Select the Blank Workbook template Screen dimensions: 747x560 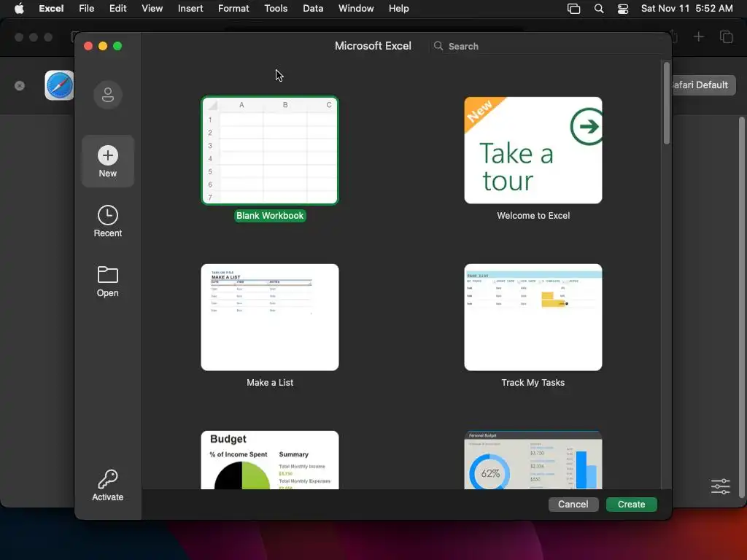(x=270, y=150)
